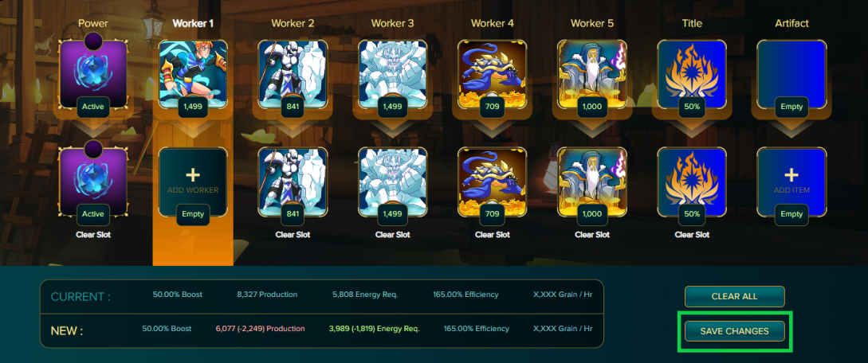Open the top Worker 1 orange-haired hero card
Screen dimensions: 868x363
coord(193,73)
